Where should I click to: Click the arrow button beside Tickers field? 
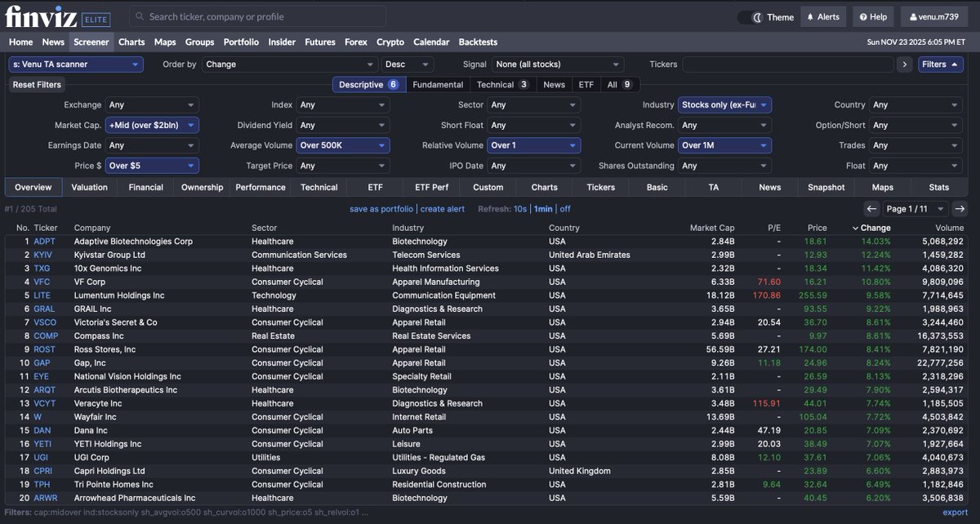tap(904, 64)
